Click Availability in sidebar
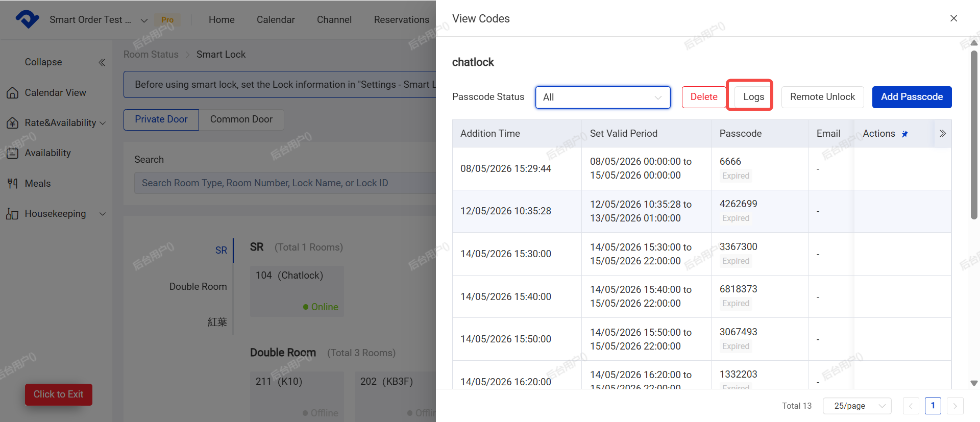980x422 pixels. click(x=47, y=153)
